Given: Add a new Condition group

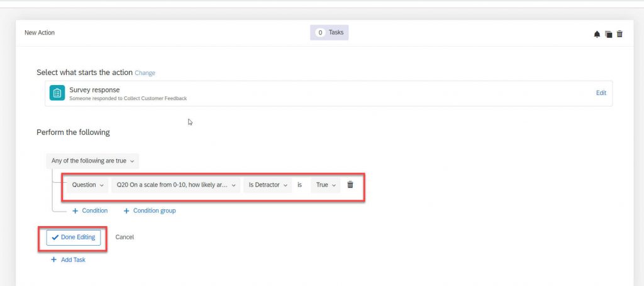Looking at the screenshot, I should [x=150, y=210].
